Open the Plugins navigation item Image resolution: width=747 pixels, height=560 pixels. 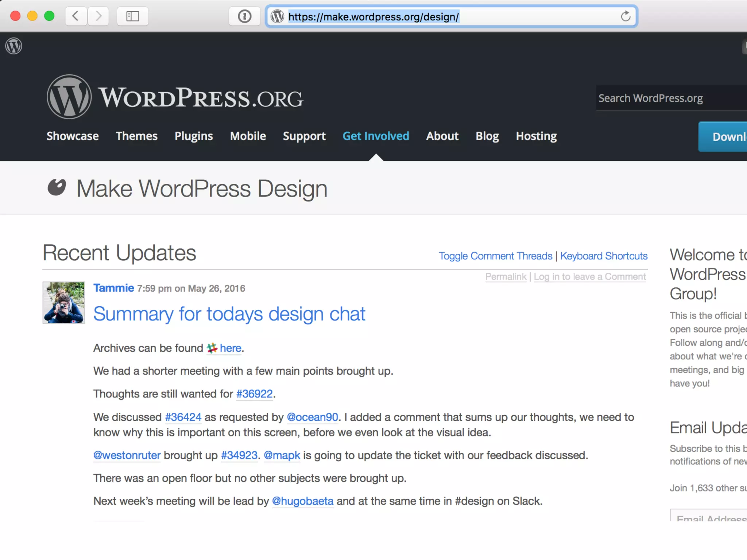click(x=194, y=136)
